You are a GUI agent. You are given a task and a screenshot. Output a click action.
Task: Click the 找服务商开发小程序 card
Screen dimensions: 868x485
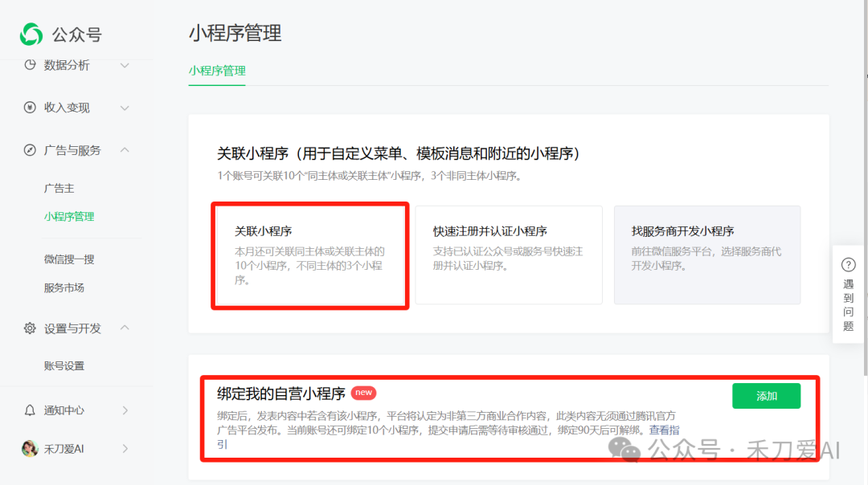[x=707, y=255]
